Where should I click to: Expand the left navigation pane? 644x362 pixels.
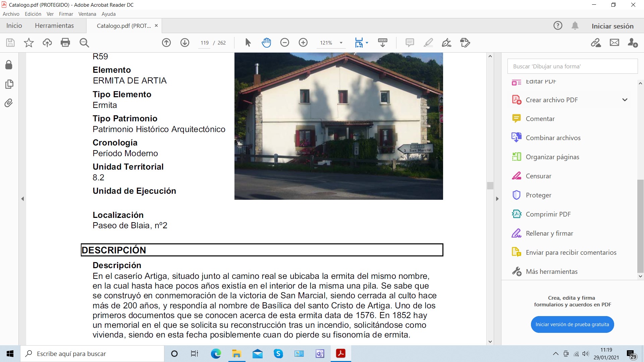click(22, 199)
